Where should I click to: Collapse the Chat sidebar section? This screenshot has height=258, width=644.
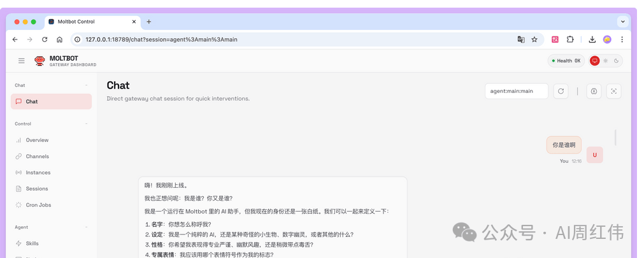tap(87, 85)
